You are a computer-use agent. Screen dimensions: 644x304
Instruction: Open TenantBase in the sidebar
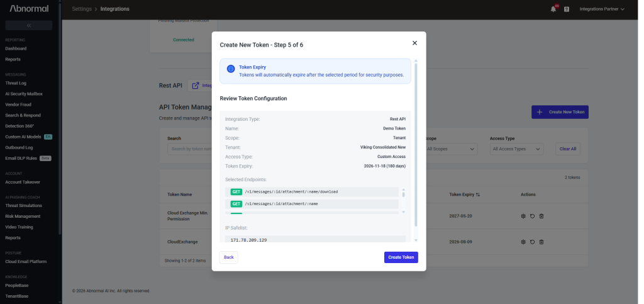pyautogui.click(x=17, y=296)
